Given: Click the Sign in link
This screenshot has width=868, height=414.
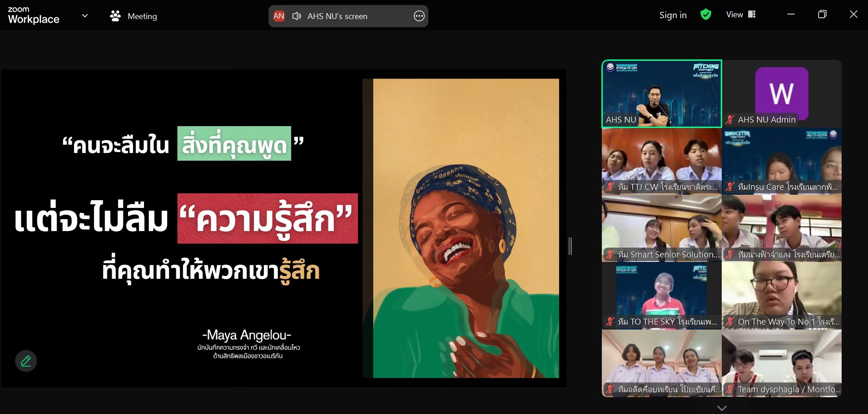Looking at the screenshot, I should coord(673,15).
